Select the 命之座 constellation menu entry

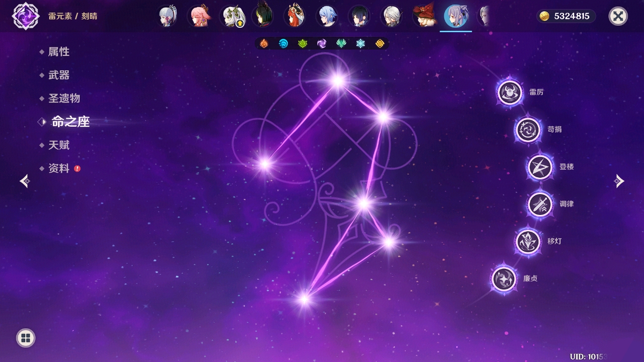(71, 122)
